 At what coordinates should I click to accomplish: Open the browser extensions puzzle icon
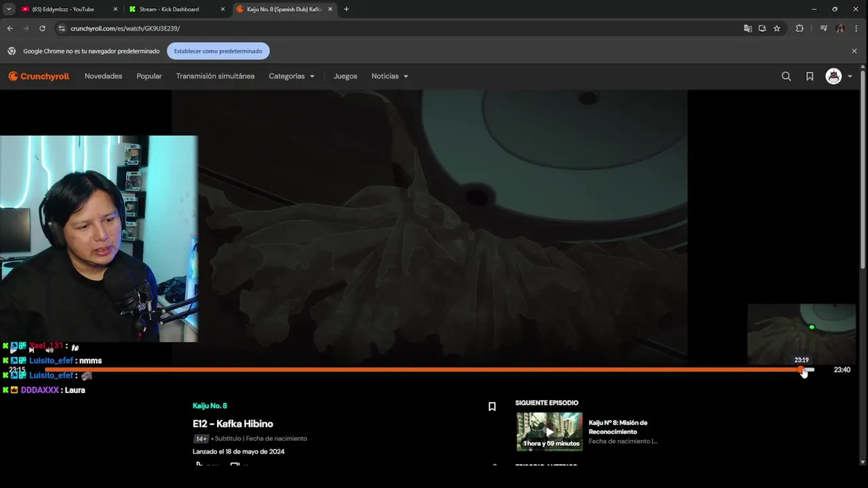(x=800, y=28)
